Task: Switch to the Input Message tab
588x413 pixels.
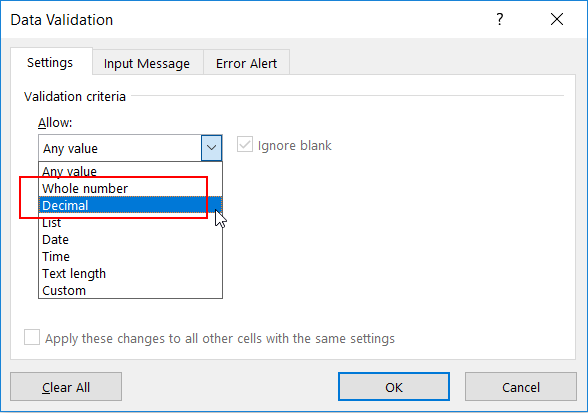Action: (148, 63)
